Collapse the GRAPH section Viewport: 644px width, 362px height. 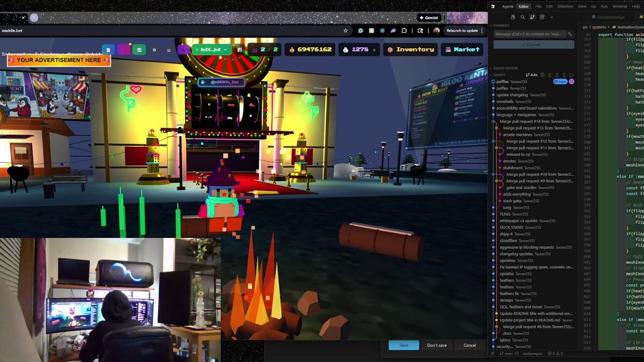tap(499, 75)
